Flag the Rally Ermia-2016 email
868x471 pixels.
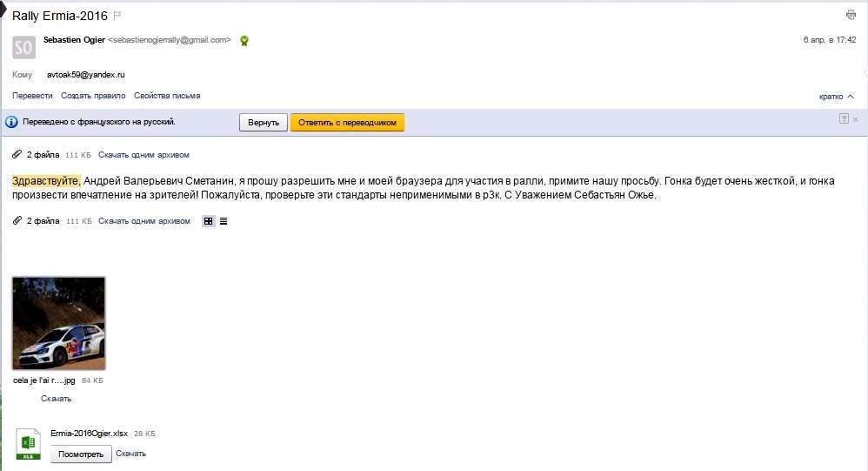coord(117,16)
